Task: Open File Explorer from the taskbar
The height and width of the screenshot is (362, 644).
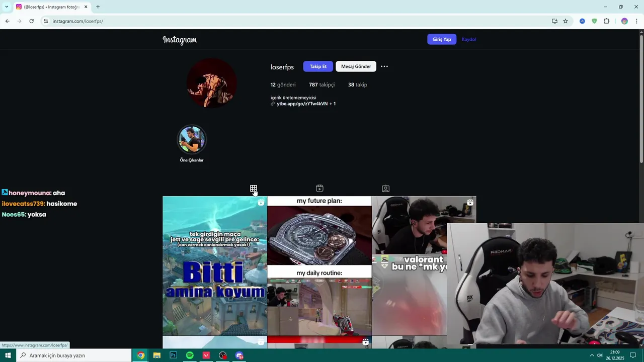Action: pos(157,355)
